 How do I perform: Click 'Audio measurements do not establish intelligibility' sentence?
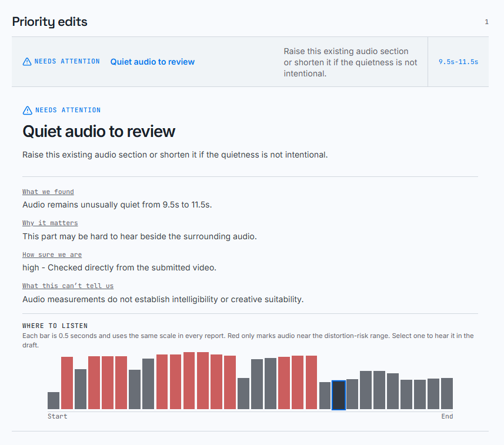click(163, 299)
